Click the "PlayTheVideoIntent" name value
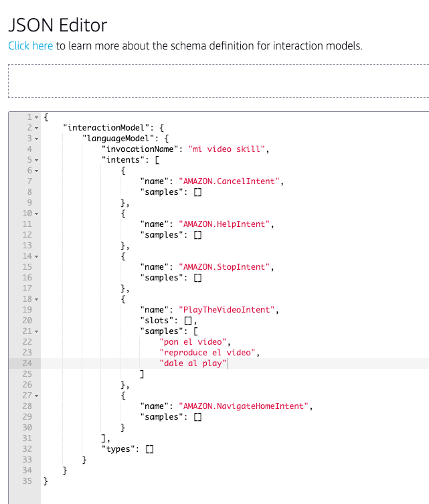The image size is (429, 504). [x=228, y=310]
